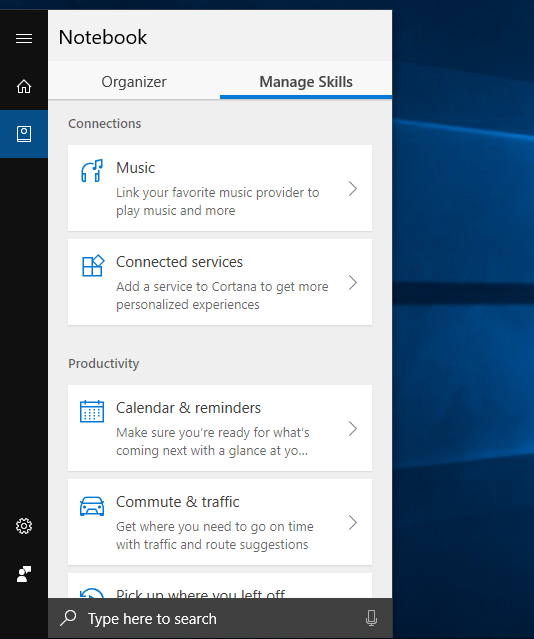Image resolution: width=534 pixels, height=639 pixels.
Task: Expand the Music skill chevron
Action: (x=353, y=189)
